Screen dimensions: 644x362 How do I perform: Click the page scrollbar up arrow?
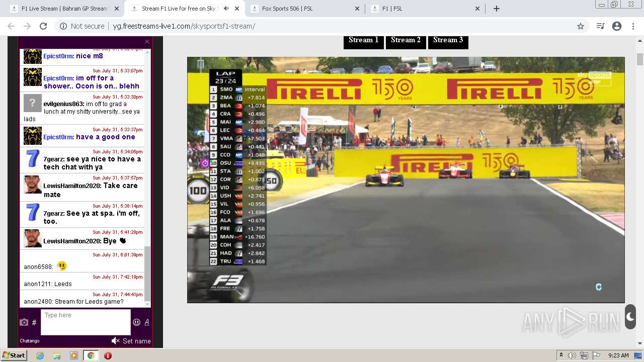pyautogui.click(x=640, y=41)
